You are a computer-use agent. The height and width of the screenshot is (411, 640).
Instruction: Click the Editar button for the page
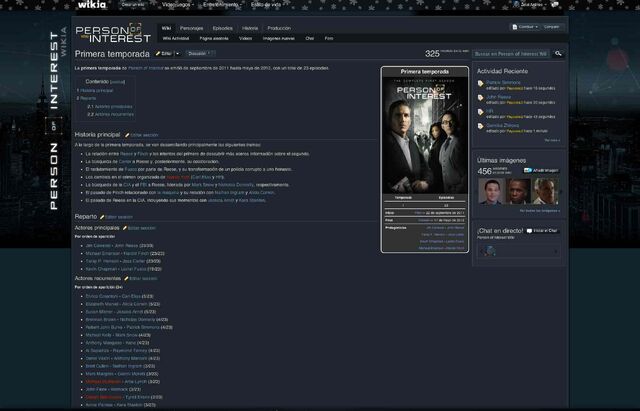(164, 53)
